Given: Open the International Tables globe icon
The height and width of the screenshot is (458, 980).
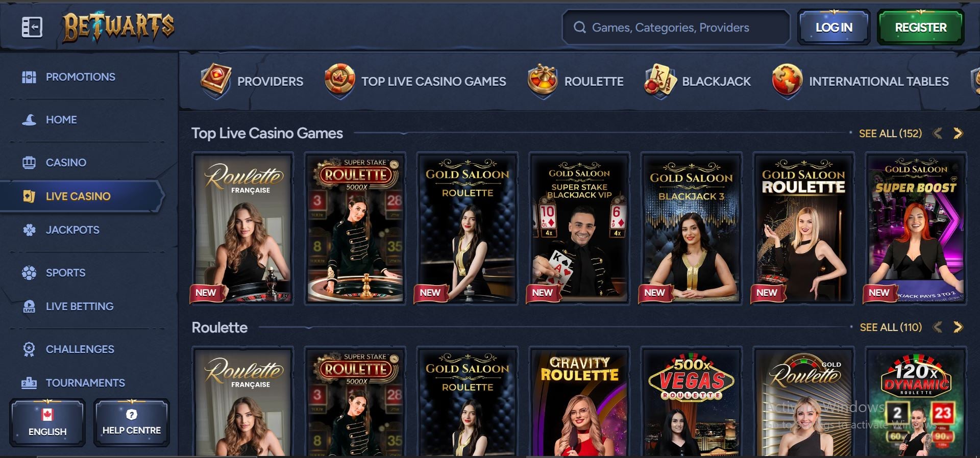Looking at the screenshot, I should point(787,81).
